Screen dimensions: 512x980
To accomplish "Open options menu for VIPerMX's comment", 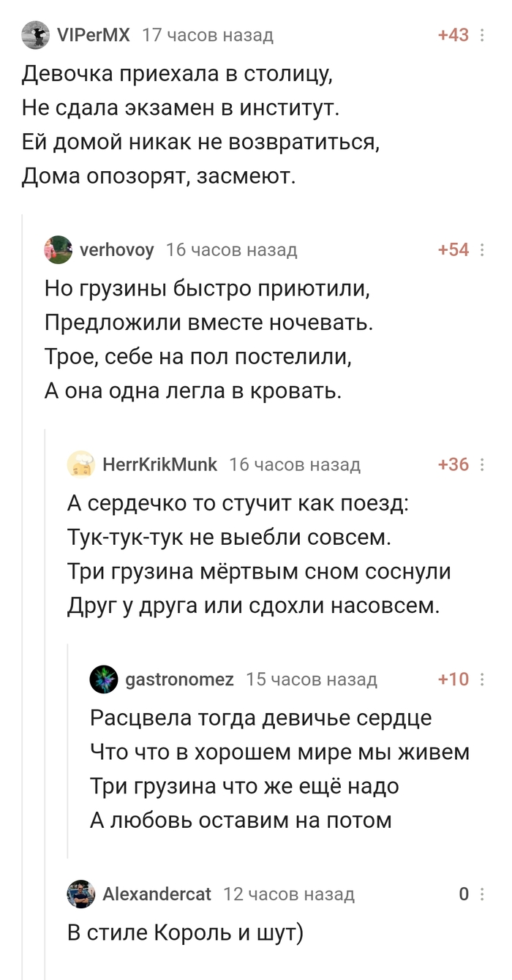I will pos(483,35).
